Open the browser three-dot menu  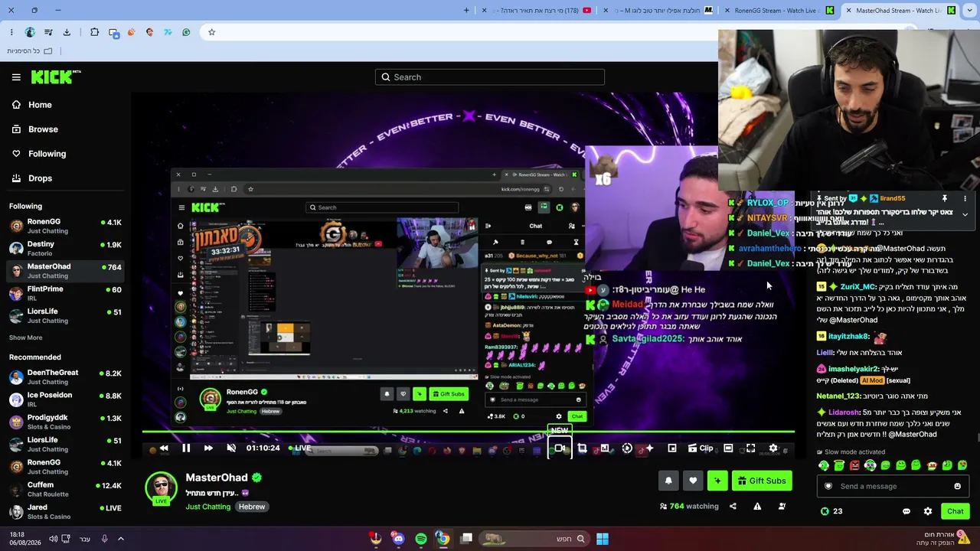[11, 32]
